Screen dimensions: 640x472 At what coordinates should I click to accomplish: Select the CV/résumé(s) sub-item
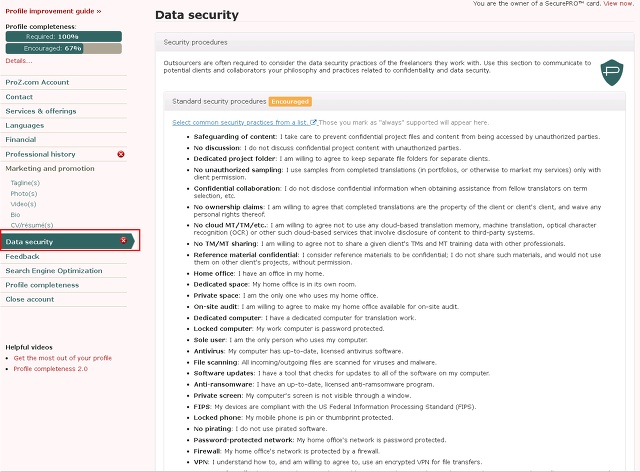(32, 225)
